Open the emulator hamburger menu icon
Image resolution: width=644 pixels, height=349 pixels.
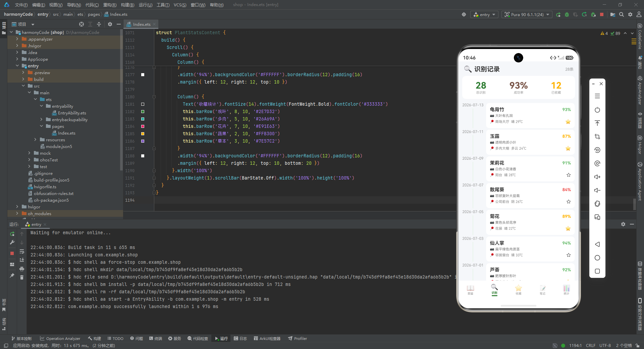tap(597, 96)
